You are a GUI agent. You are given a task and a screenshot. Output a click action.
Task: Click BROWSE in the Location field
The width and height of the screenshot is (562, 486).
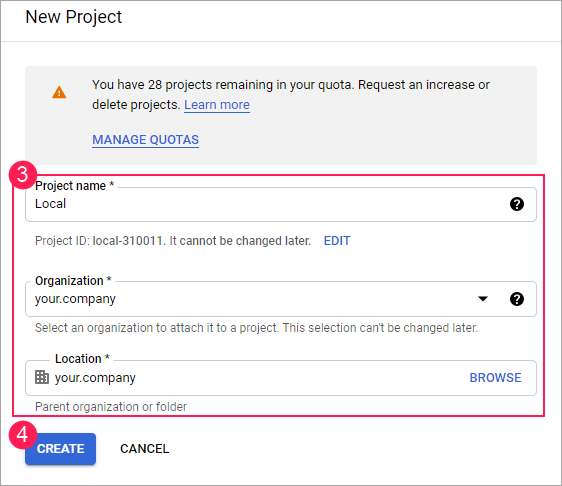[495, 377]
